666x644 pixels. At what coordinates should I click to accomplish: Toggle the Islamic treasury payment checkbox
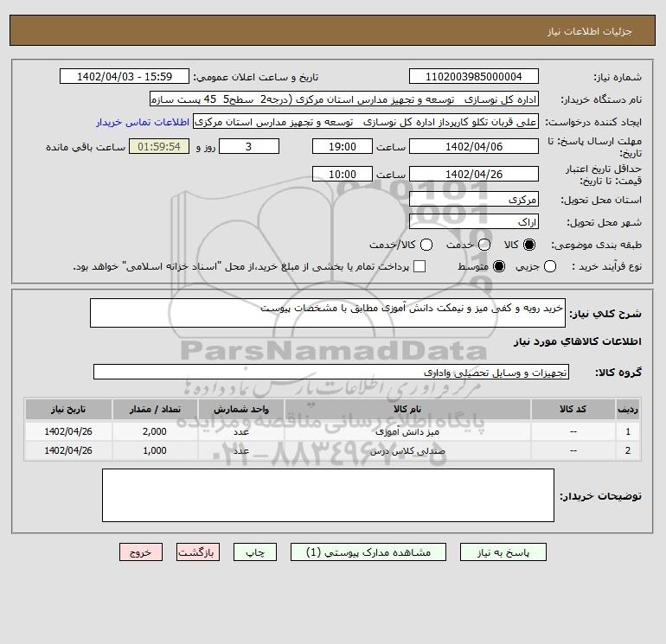419,266
